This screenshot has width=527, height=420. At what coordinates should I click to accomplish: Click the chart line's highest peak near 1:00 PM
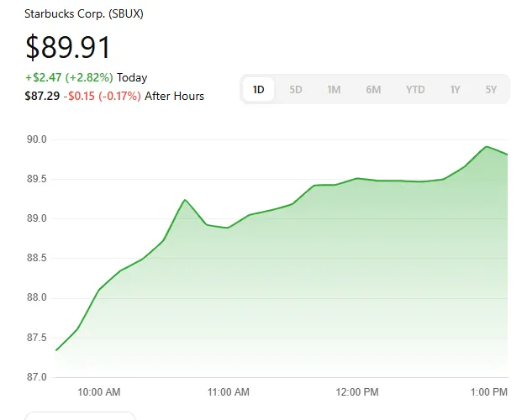tap(487, 147)
